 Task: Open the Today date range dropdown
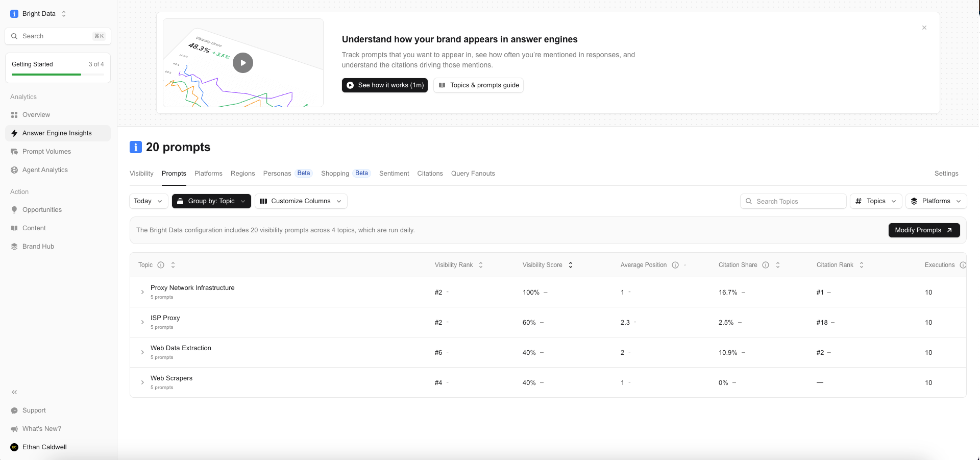coord(149,201)
